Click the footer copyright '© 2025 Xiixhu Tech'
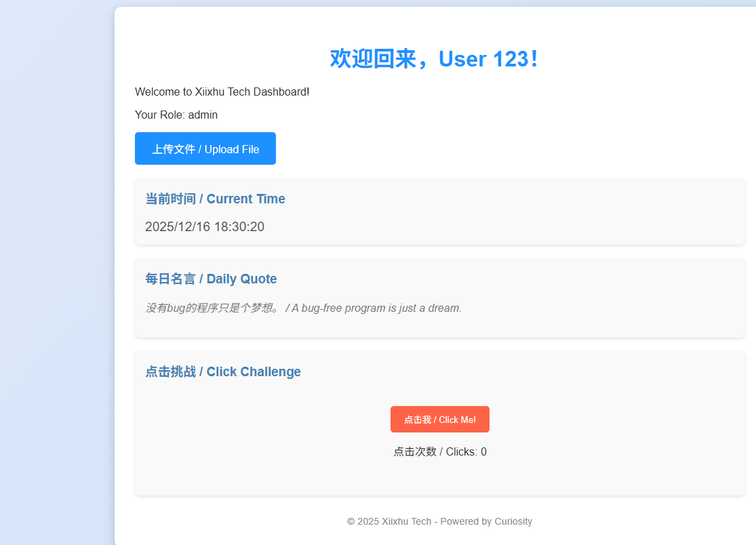This screenshot has width=756, height=545. coord(389,521)
